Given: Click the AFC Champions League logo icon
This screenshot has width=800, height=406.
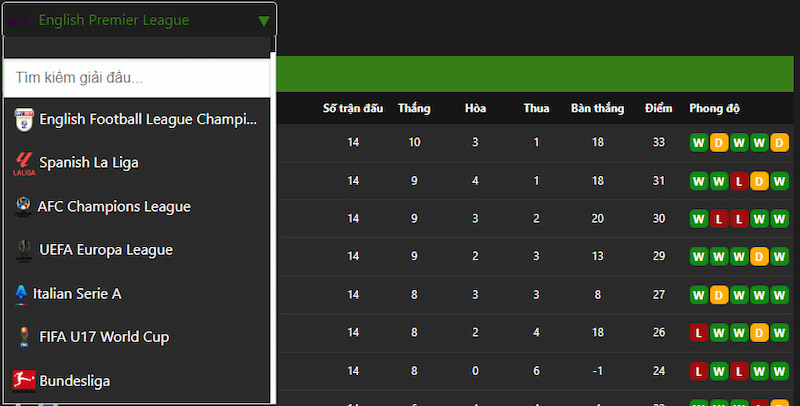Looking at the screenshot, I should [x=23, y=207].
